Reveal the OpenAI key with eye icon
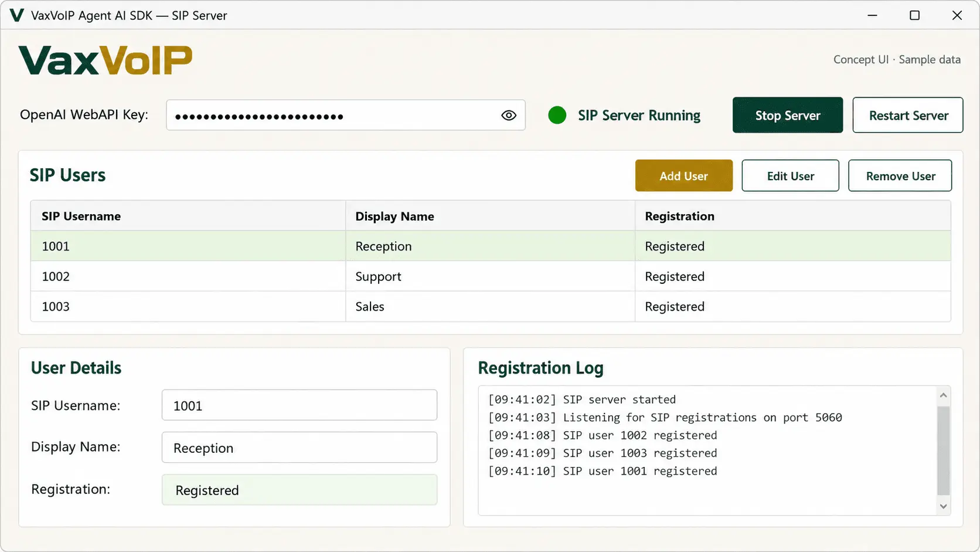The image size is (980, 552). tap(509, 116)
